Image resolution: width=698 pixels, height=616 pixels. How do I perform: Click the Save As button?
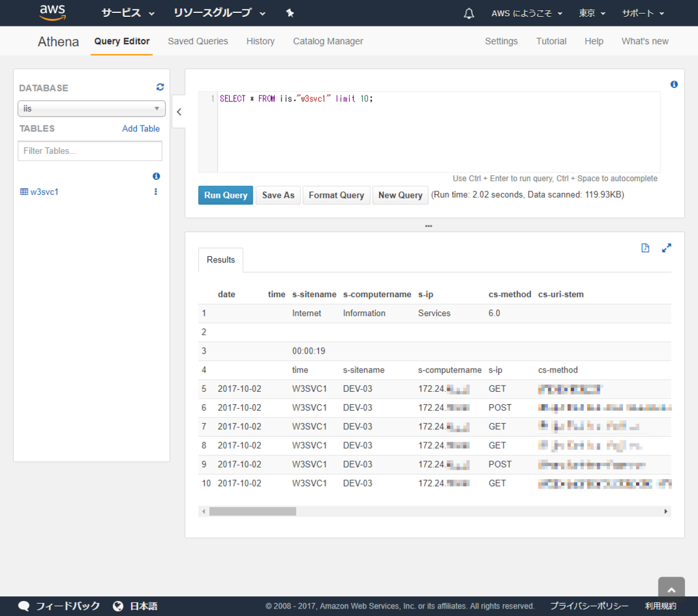pyautogui.click(x=278, y=196)
